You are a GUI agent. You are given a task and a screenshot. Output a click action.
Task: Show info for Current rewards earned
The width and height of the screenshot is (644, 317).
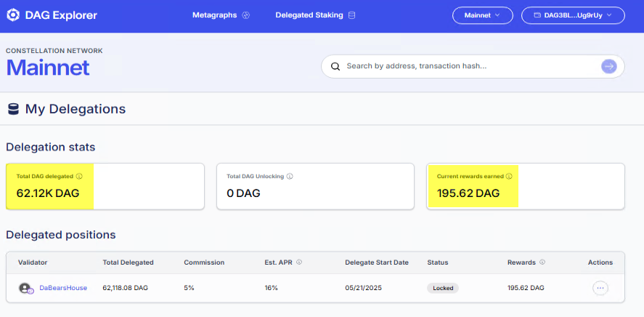[509, 177]
